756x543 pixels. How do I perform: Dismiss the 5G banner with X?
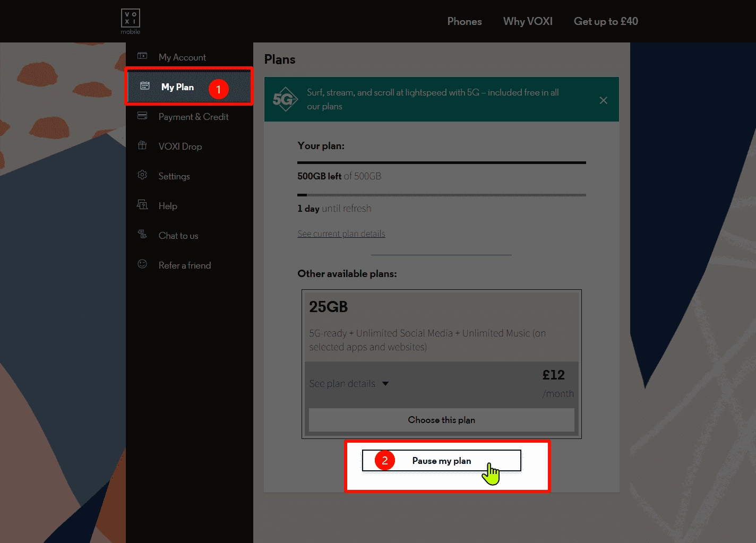(603, 100)
